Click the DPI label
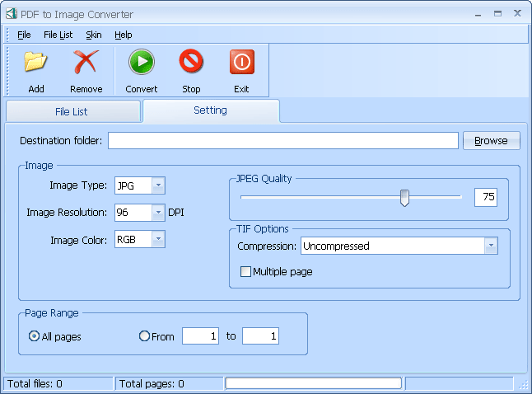The height and width of the screenshot is (394, 532). tap(176, 213)
